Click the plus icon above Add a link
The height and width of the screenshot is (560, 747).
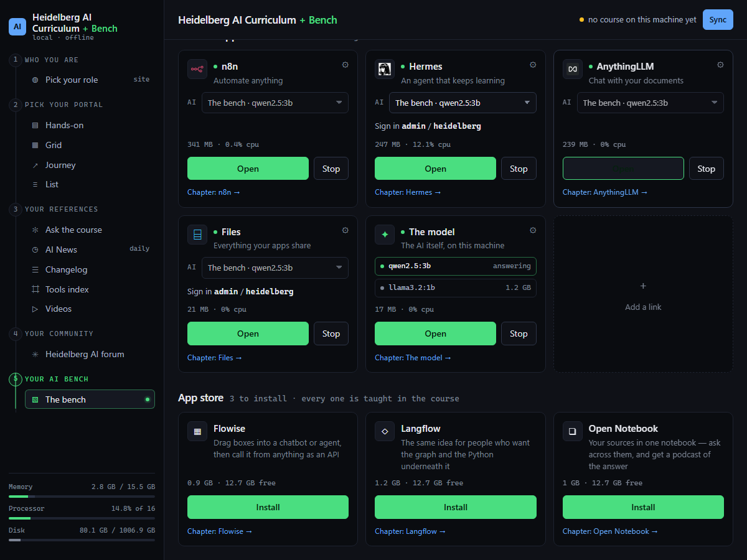[643, 286]
